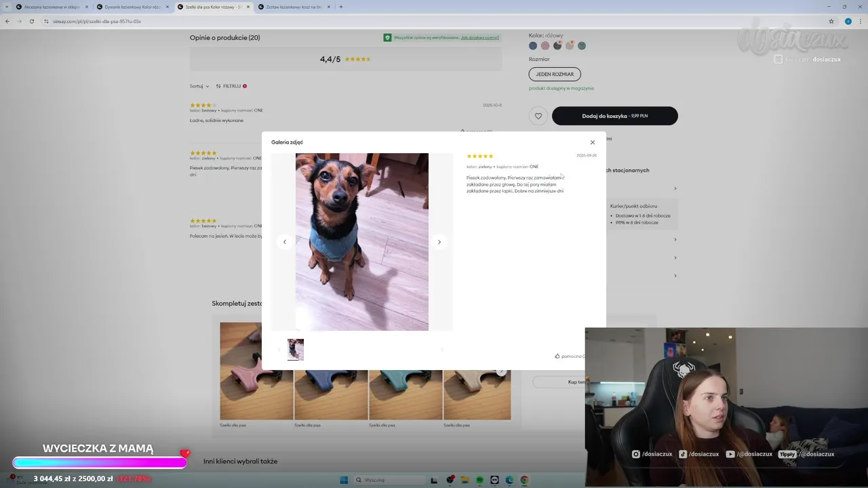This screenshot has height=488, width=868.
Task: Click the Inni klienci wybrali także heading
Action: 240,462
